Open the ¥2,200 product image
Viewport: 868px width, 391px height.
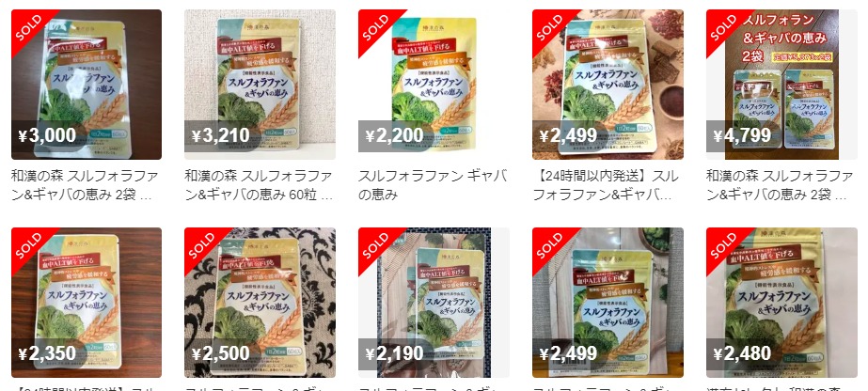(x=434, y=85)
